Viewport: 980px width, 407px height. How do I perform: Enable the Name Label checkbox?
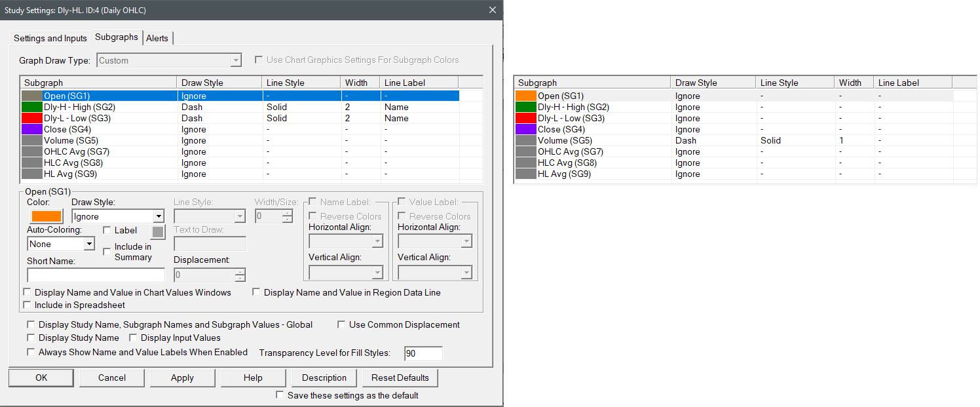pos(313,202)
